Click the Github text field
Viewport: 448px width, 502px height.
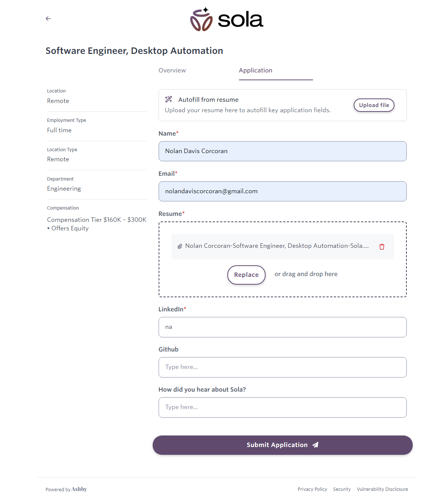click(282, 367)
